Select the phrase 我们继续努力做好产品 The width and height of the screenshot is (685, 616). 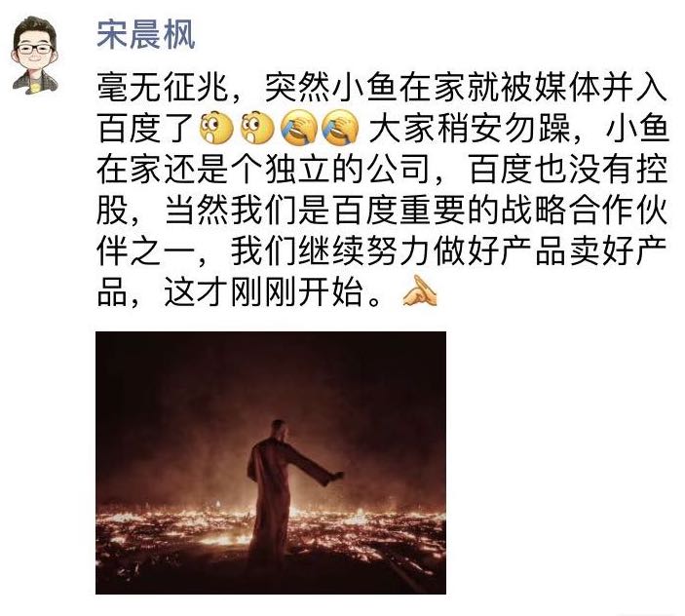click(398, 251)
